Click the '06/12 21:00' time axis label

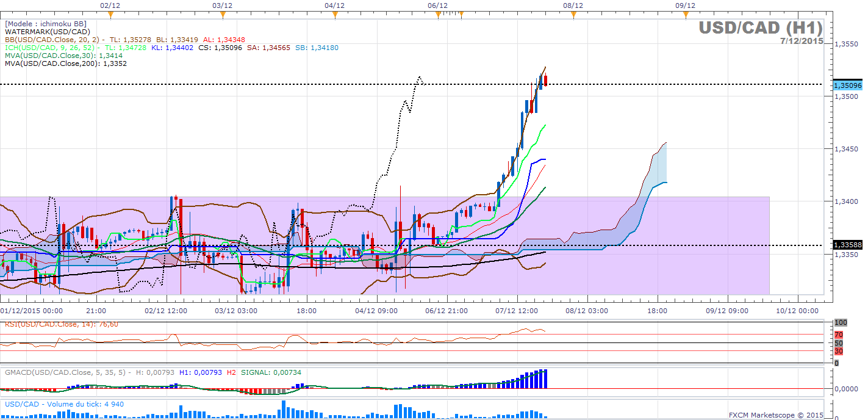point(447,310)
